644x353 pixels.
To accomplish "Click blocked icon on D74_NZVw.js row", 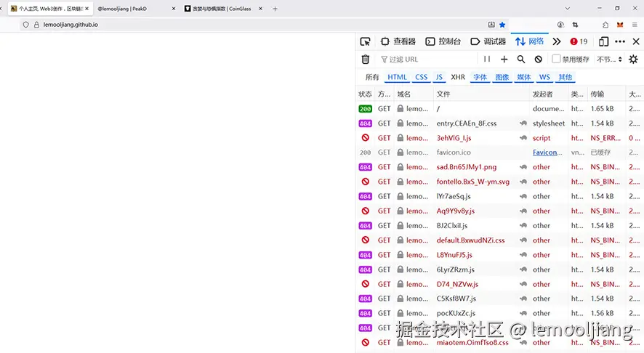I will pyautogui.click(x=365, y=284).
